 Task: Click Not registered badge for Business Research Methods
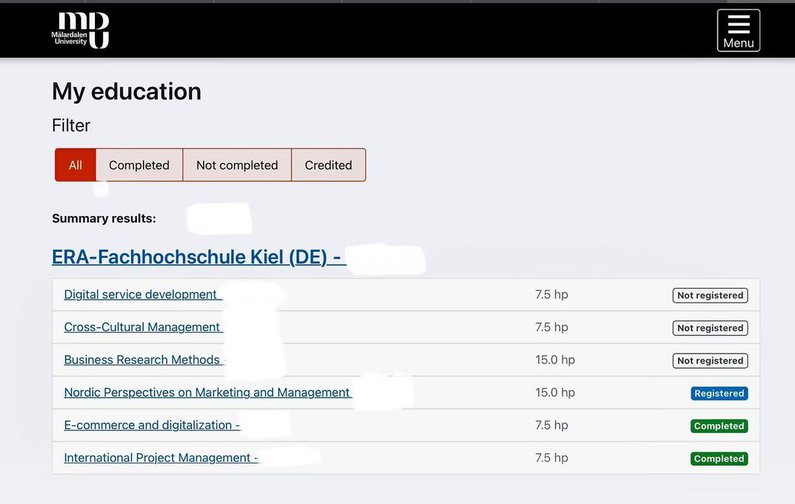(x=710, y=361)
